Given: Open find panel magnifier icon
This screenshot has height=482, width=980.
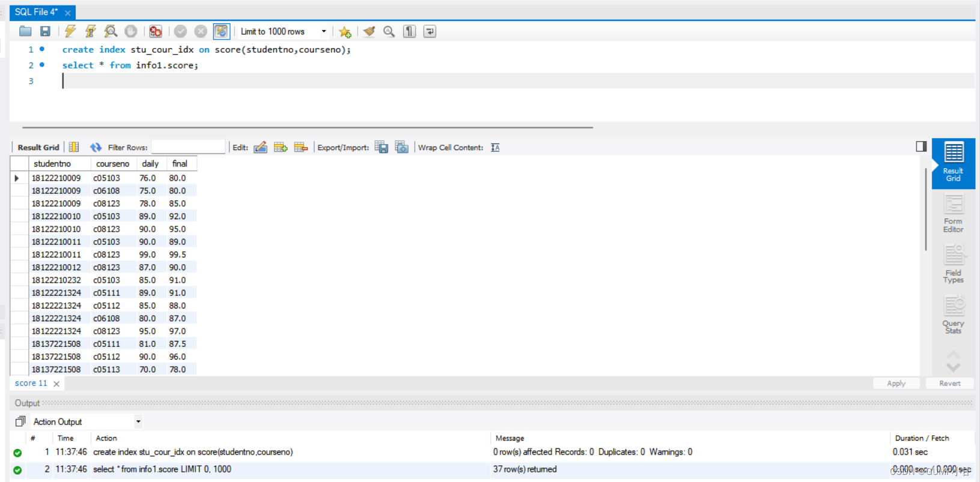Looking at the screenshot, I should 389,31.
